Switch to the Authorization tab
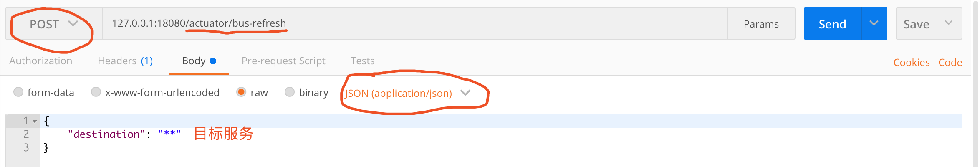 pyautogui.click(x=41, y=61)
